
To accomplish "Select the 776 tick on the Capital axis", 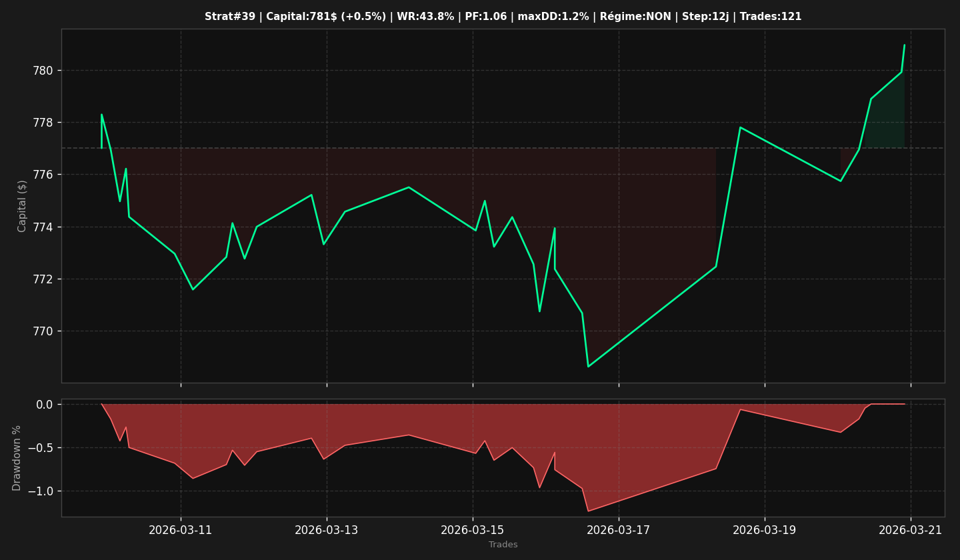I will coord(44,175).
